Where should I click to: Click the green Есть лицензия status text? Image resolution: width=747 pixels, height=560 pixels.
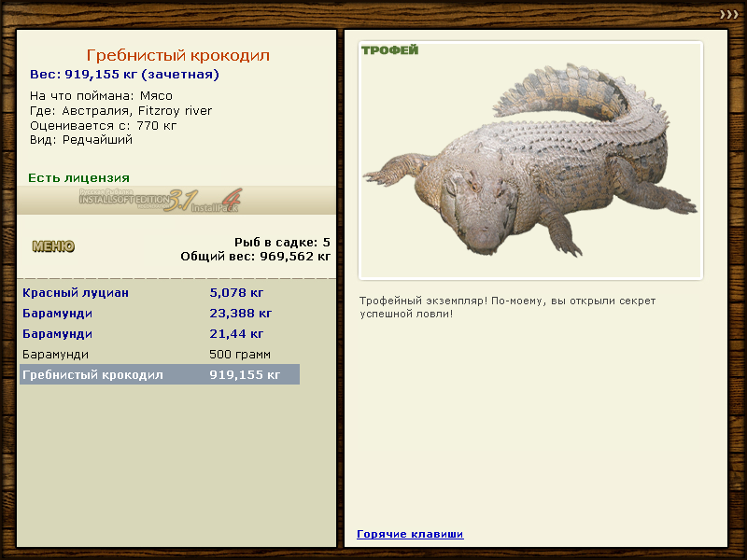(x=78, y=177)
